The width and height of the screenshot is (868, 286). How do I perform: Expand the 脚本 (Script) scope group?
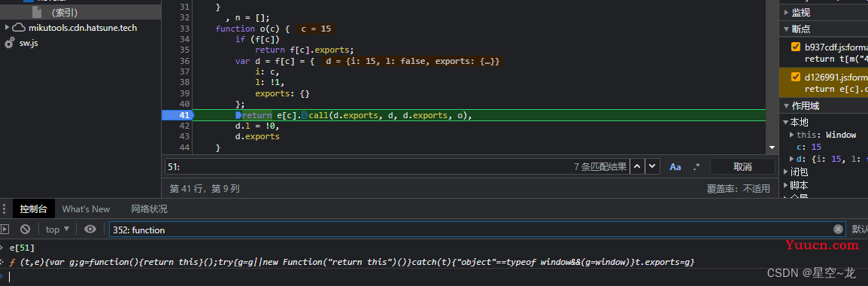(786, 185)
